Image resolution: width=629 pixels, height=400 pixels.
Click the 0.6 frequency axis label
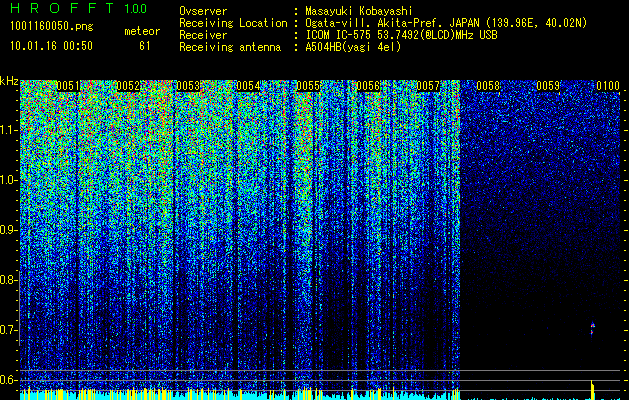8,380
